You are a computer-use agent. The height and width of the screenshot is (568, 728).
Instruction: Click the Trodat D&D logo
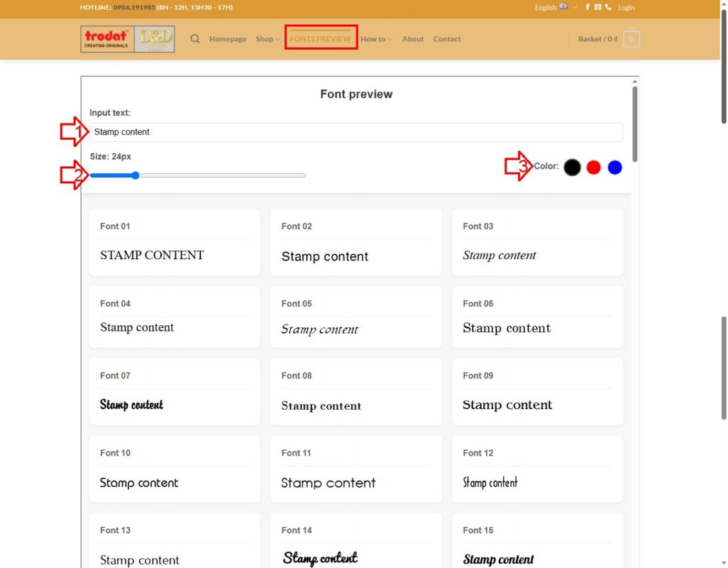[x=128, y=39]
